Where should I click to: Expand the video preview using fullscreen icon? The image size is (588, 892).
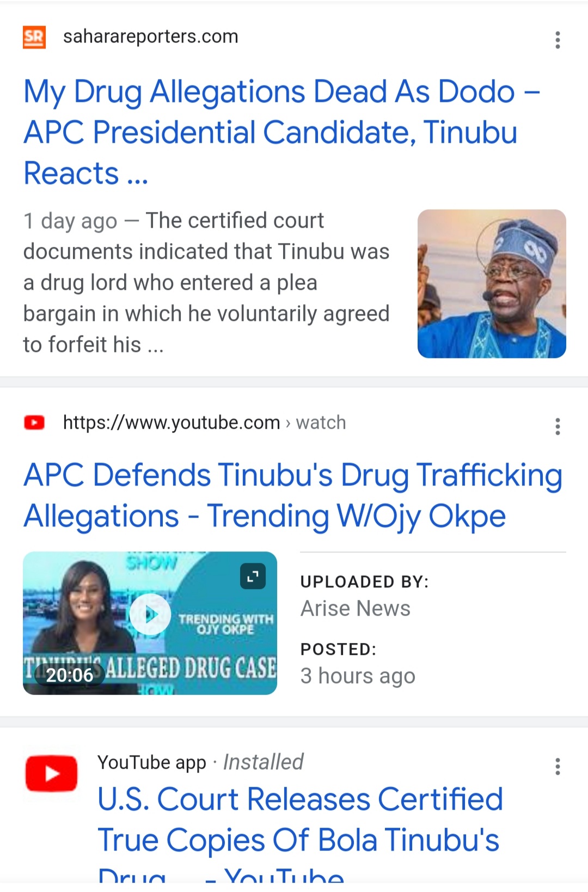coord(253,577)
